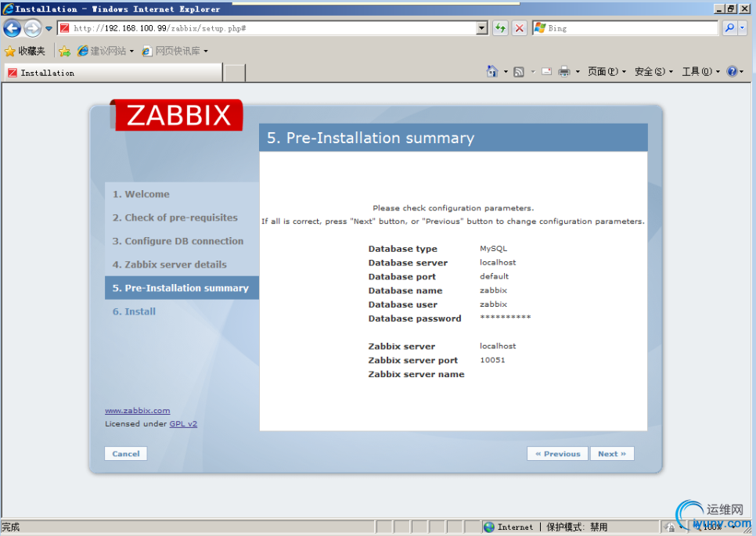Image resolution: width=756 pixels, height=536 pixels.
Task: Click the 10051 server port value
Action: [492, 360]
